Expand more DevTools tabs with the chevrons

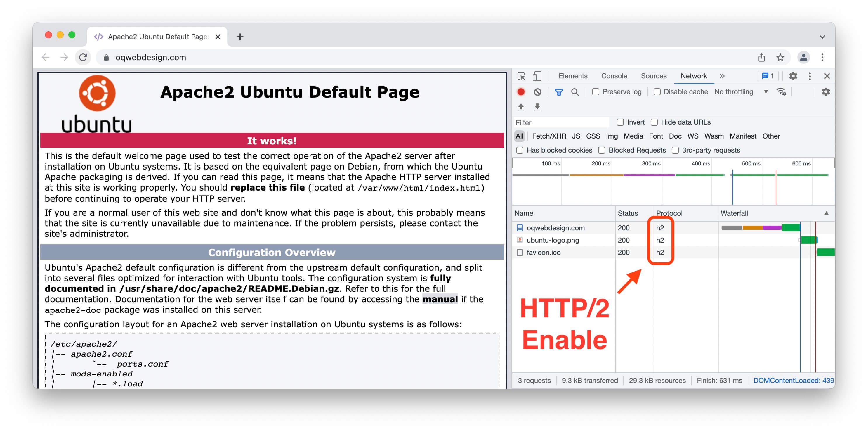point(722,76)
